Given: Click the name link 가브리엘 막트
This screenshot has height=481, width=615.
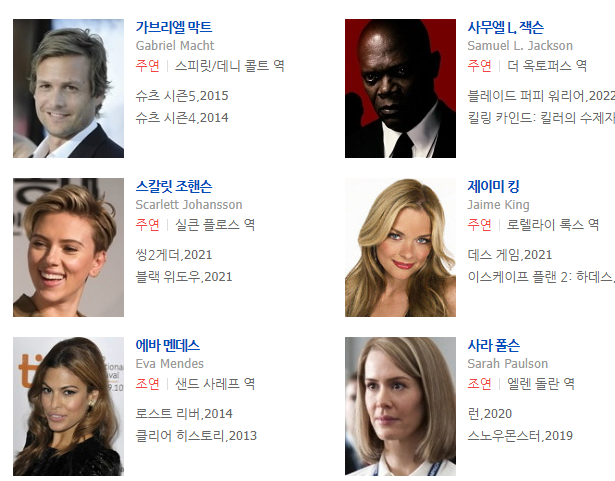Looking at the screenshot, I should tap(174, 27).
